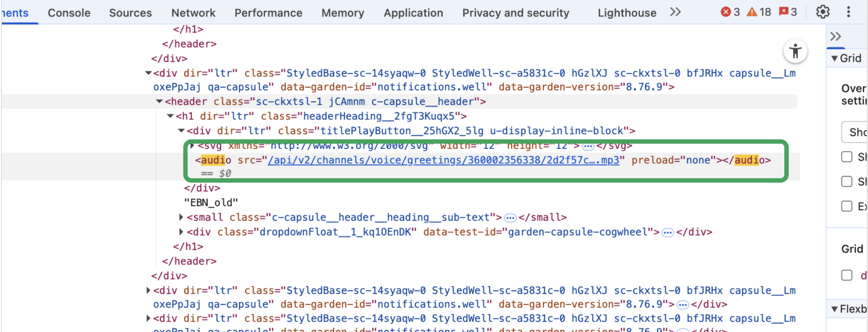Enable the grid overlay checkbox under Grid heading
Image resolution: width=868 pixels, height=332 pixels.
[x=847, y=275]
